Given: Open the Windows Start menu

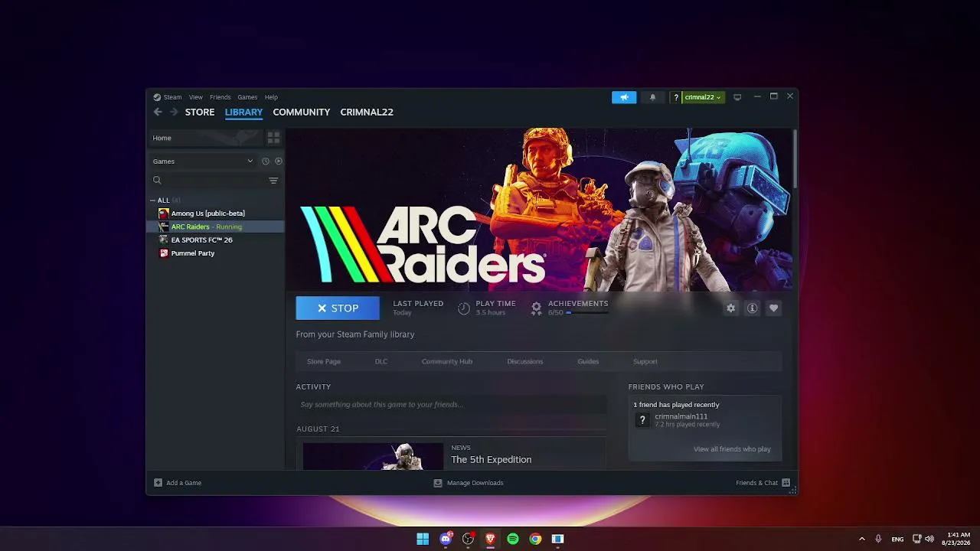Looking at the screenshot, I should pos(423,539).
